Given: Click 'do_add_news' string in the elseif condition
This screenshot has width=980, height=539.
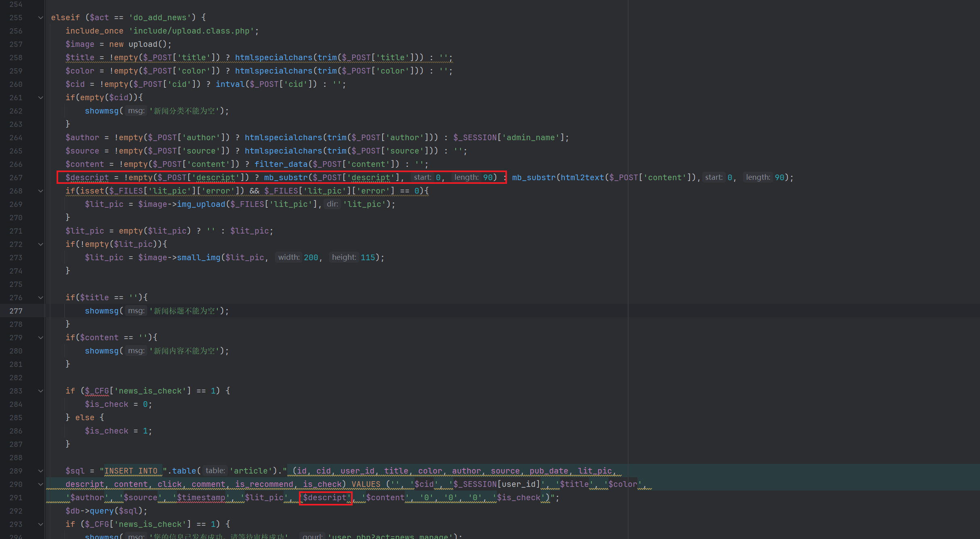Looking at the screenshot, I should click(160, 17).
